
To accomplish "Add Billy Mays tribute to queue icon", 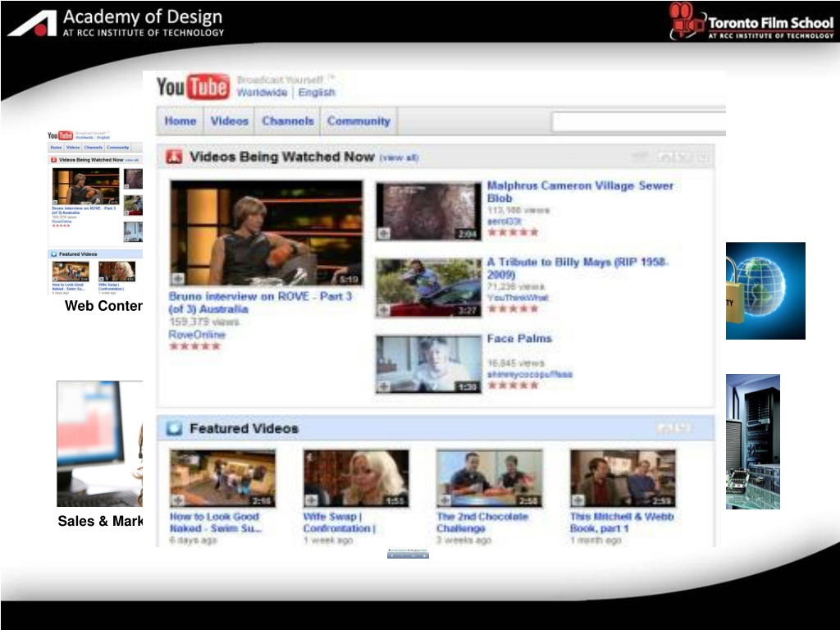I will tap(384, 309).
